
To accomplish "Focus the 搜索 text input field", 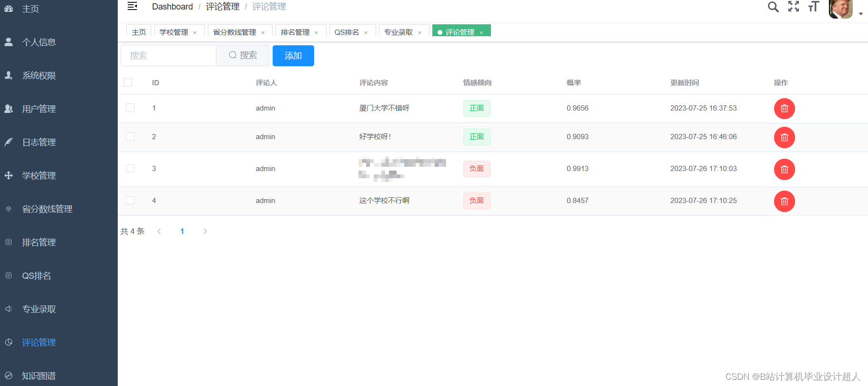I will [169, 55].
